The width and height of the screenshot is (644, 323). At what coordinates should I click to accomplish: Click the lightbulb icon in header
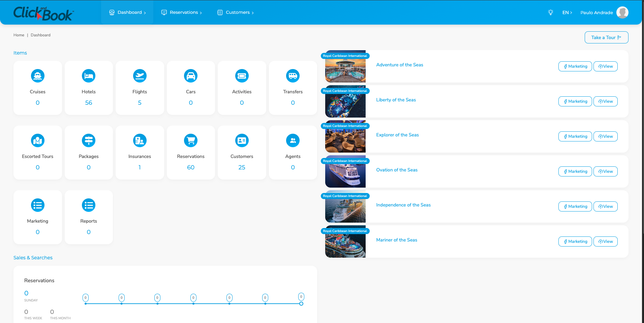tap(551, 12)
